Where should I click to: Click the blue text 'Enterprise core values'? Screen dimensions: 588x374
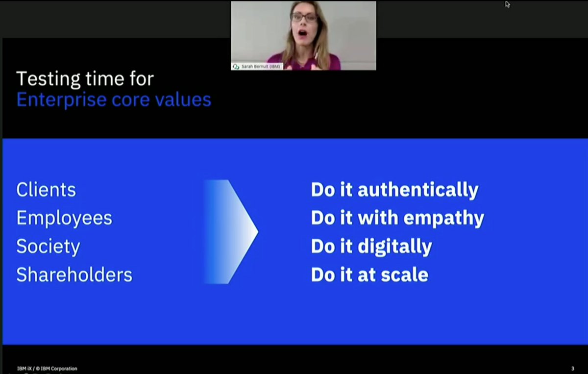[113, 100]
